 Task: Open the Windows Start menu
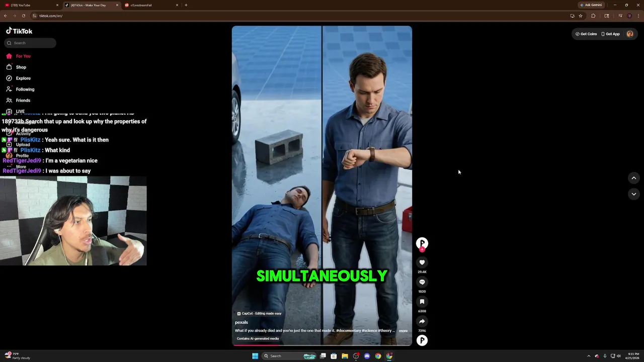[255, 356]
